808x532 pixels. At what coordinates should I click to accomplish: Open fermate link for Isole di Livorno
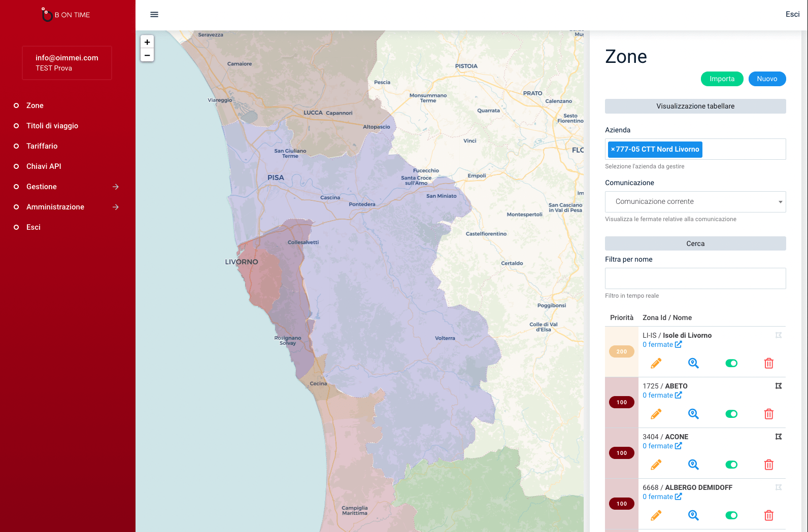[662, 344]
